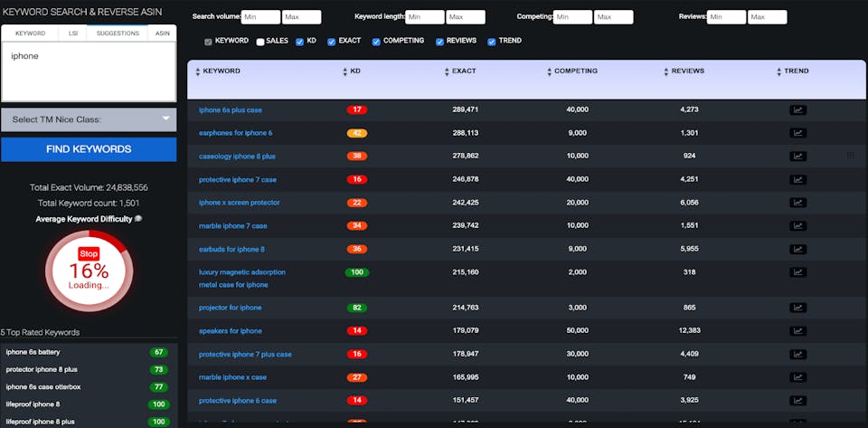
Task: Click the Keyword length Max field
Action: [x=466, y=17]
